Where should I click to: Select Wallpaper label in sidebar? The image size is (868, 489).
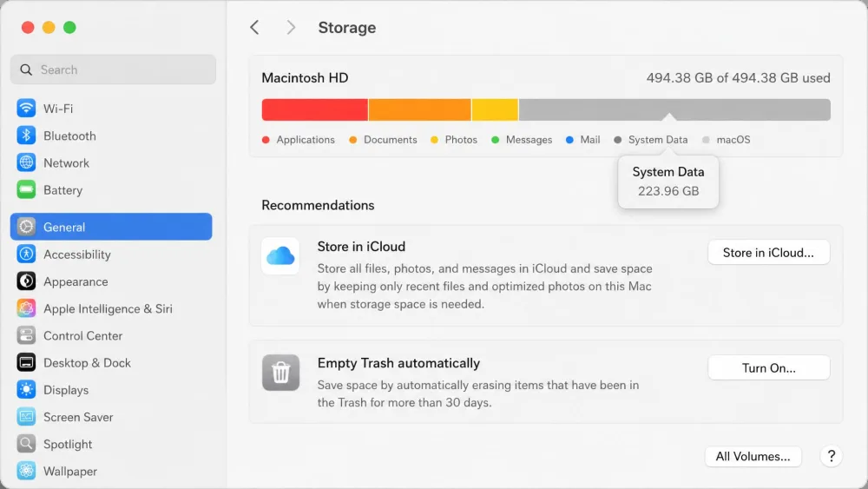coord(70,472)
